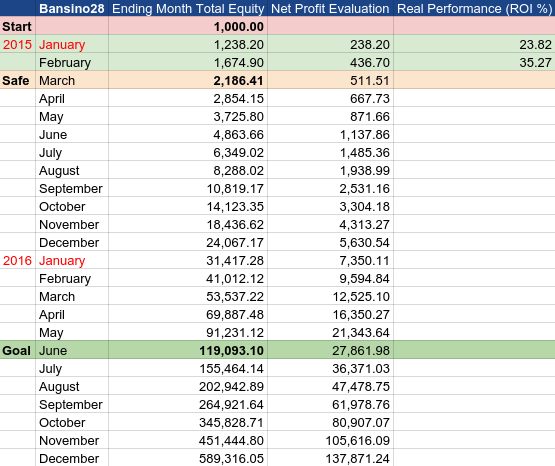Select the Net Profit Evaluation column header
Image resolution: width=555 pixels, height=466 pixels.
[330, 8]
